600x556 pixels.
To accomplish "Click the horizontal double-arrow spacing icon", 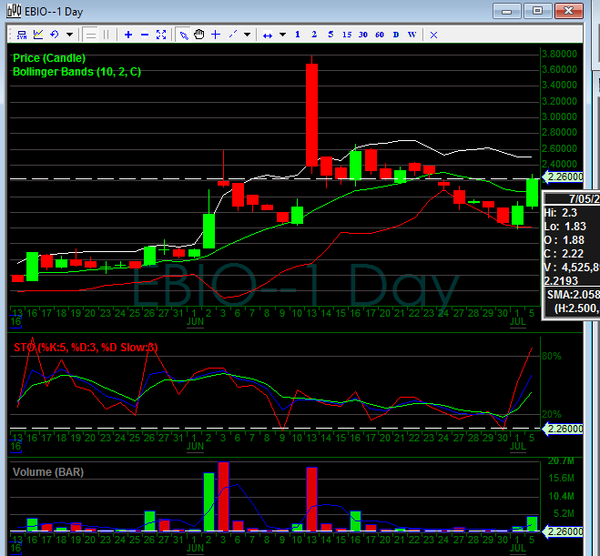I will tap(267, 35).
